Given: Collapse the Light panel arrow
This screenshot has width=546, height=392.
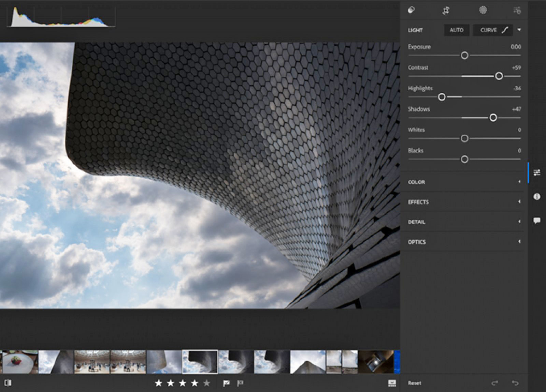Looking at the screenshot, I should (519, 30).
